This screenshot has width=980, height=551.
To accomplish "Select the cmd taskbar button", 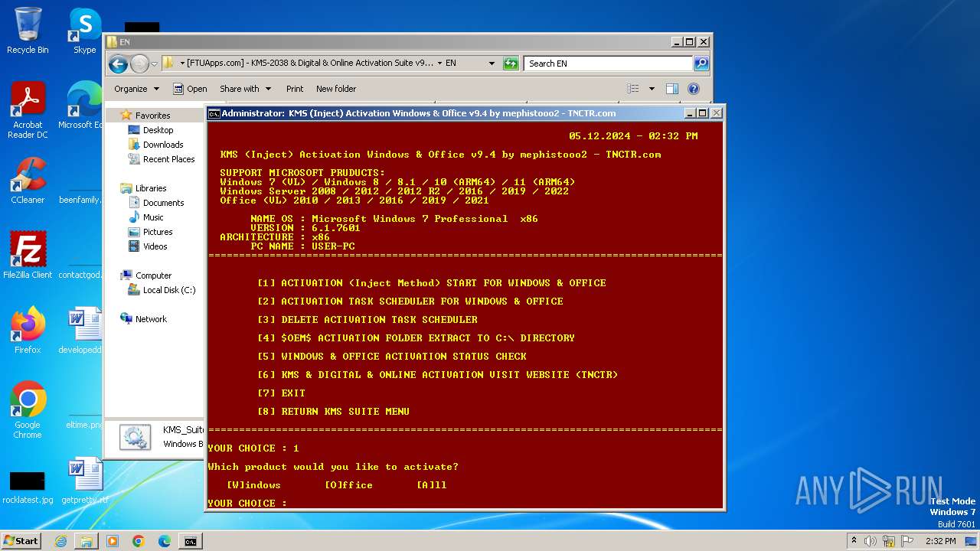I will 190,541.
